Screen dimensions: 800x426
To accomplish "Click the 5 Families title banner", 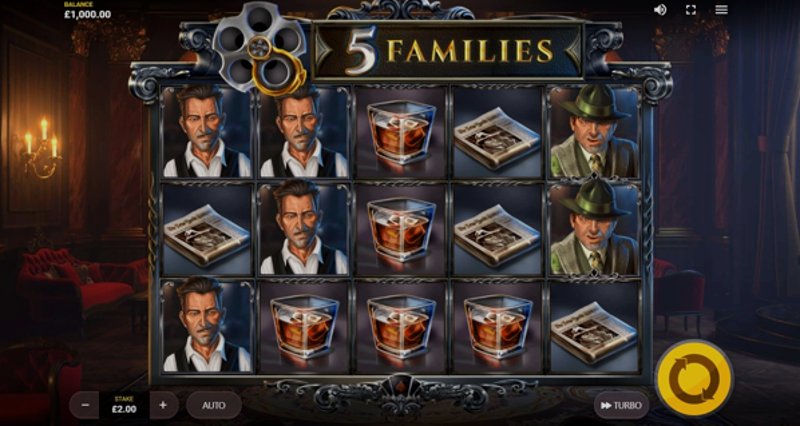I will pos(447,51).
